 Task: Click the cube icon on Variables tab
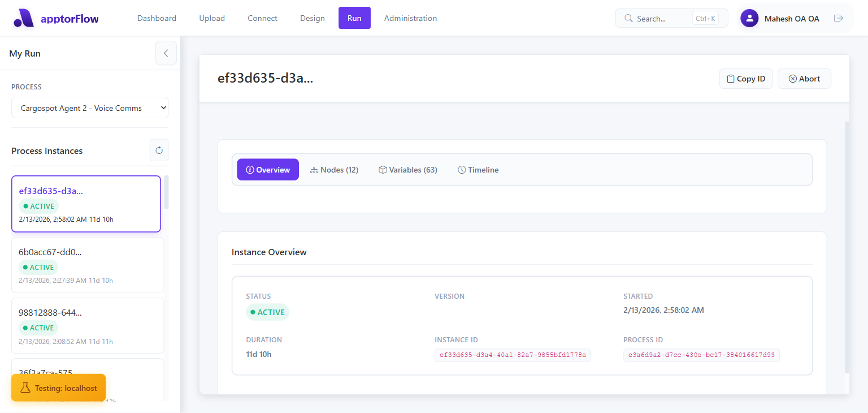point(383,169)
